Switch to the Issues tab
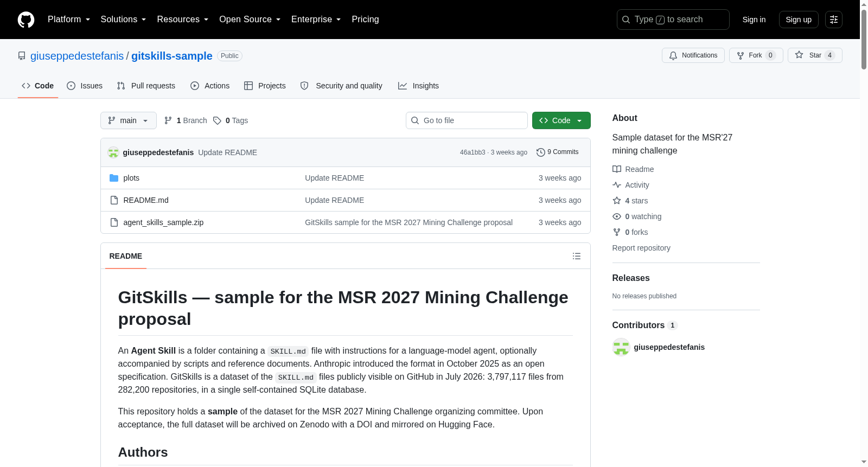 [x=85, y=86]
